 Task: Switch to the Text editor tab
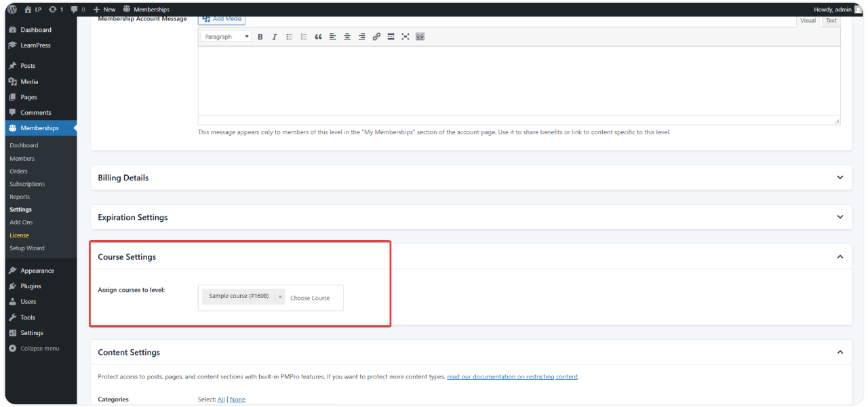[831, 21]
